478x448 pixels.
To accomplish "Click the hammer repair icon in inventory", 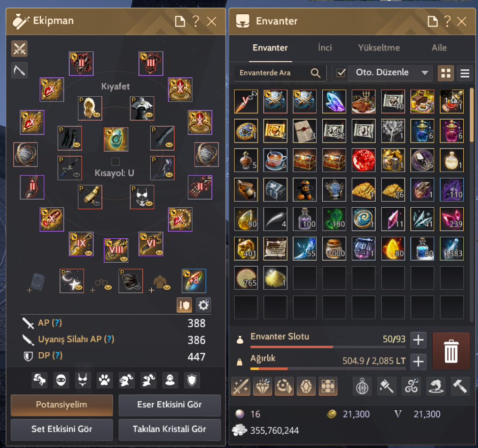I will click(460, 386).
